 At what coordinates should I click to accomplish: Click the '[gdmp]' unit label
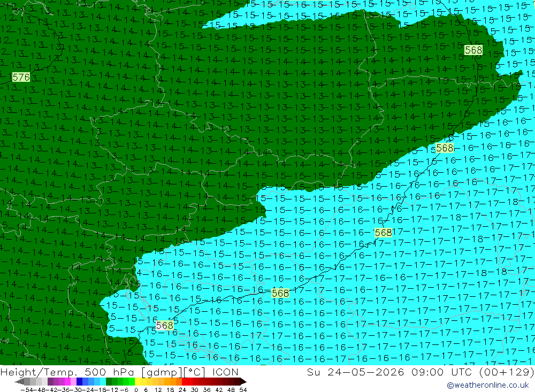click(162, 372)
